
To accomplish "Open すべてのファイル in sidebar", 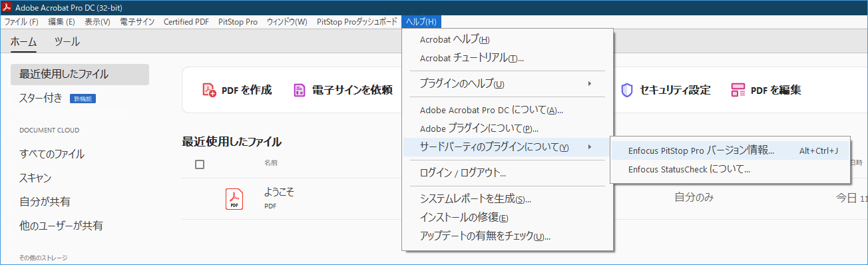I will (x=52, y=154).
